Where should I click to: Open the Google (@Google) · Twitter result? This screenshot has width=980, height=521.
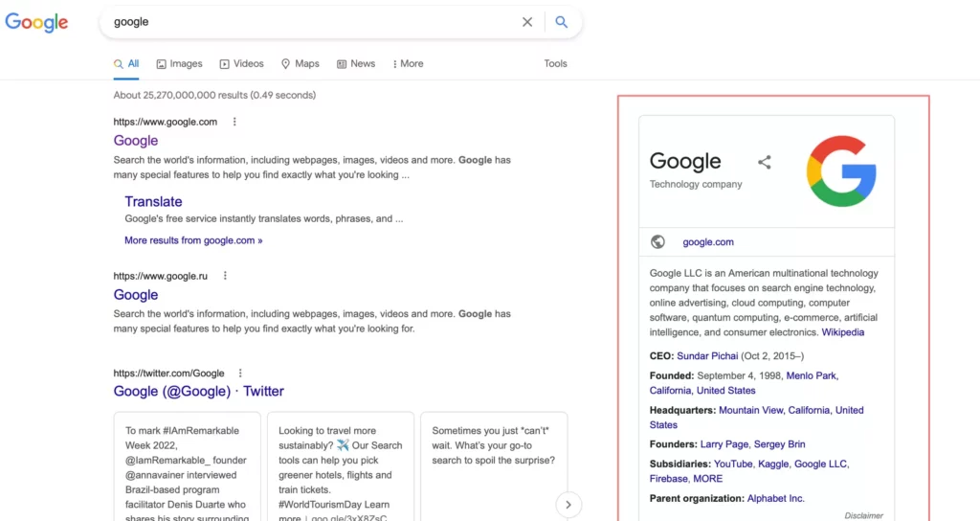[x=199, y=392]
